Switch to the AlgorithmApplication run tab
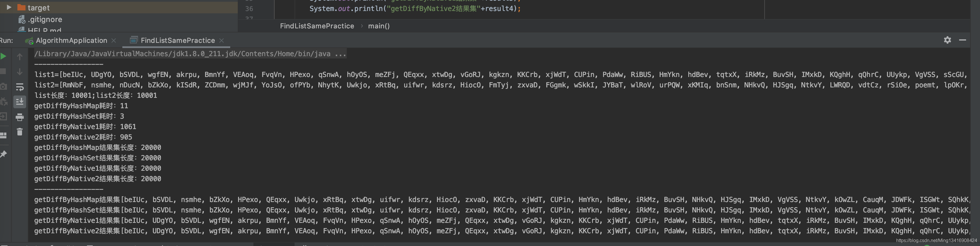Image resolution: width=980 pixels, height=246 pixels. tap(71, 40)
